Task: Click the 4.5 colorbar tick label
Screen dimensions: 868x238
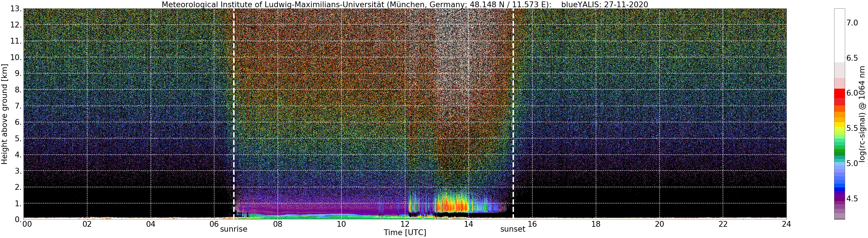Action: 852,199
